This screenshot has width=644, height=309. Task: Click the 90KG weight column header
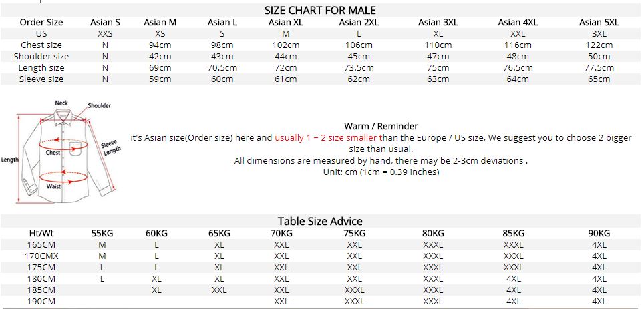point(599,234)
